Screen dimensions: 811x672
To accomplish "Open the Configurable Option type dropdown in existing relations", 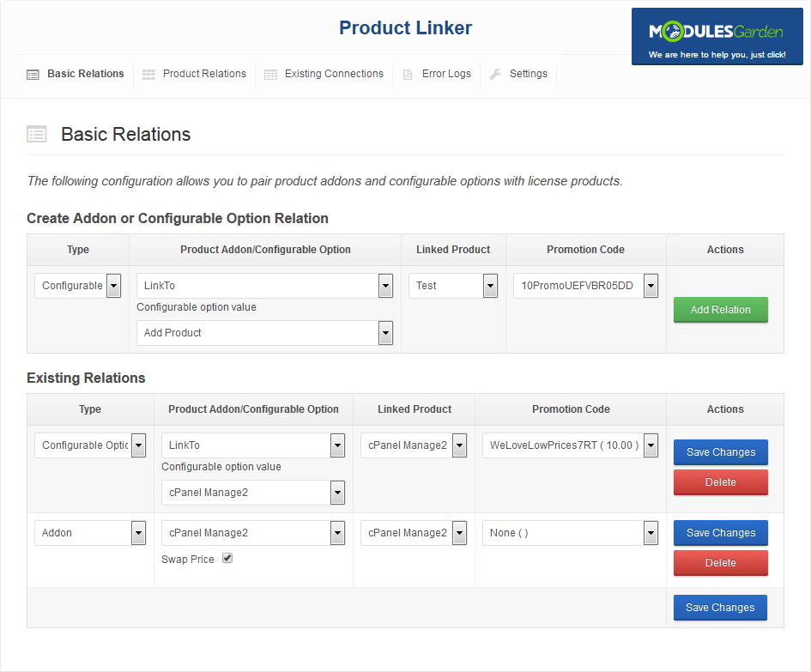I will tap(90, 445).
